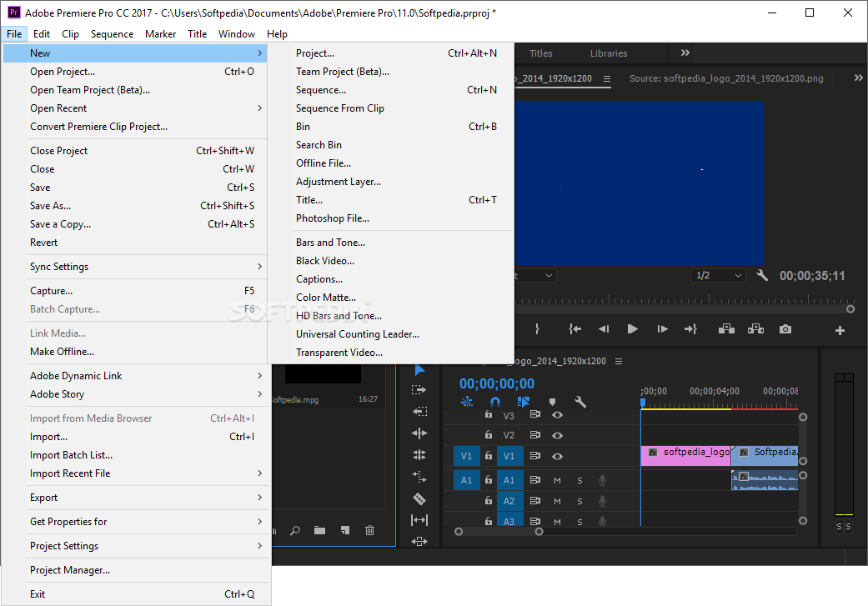The width and height of the screenshot is (868, 606).
Task: Go to In point
Action: click(574, 329)
